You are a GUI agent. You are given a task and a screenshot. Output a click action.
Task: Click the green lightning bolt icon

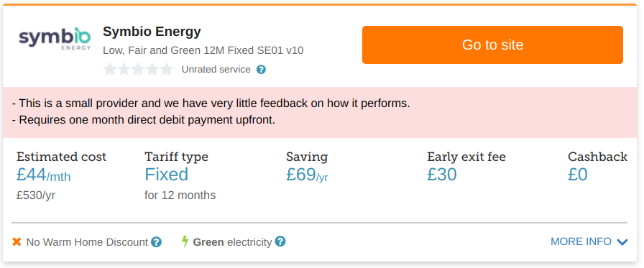coord(185,241)
